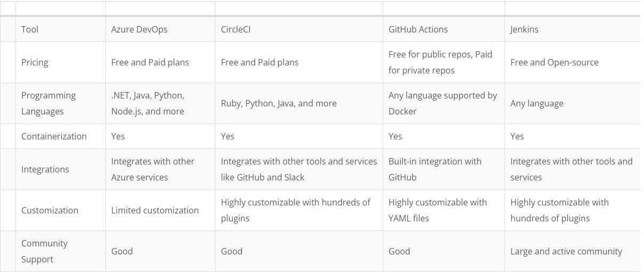Select 'Limited customization' cell
Screen dimensions: 644x272
pos(160,210)
